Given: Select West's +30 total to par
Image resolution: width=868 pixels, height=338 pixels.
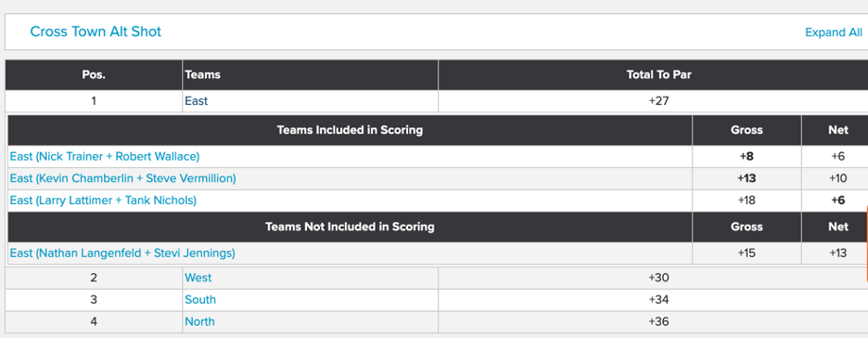Looking at the screenshot, I should click(658, 278).
